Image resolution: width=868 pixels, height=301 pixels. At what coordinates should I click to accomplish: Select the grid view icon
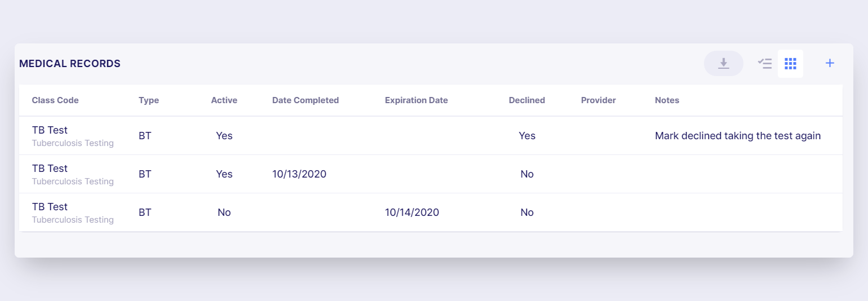pyautogui.click(x=790, y=64)
